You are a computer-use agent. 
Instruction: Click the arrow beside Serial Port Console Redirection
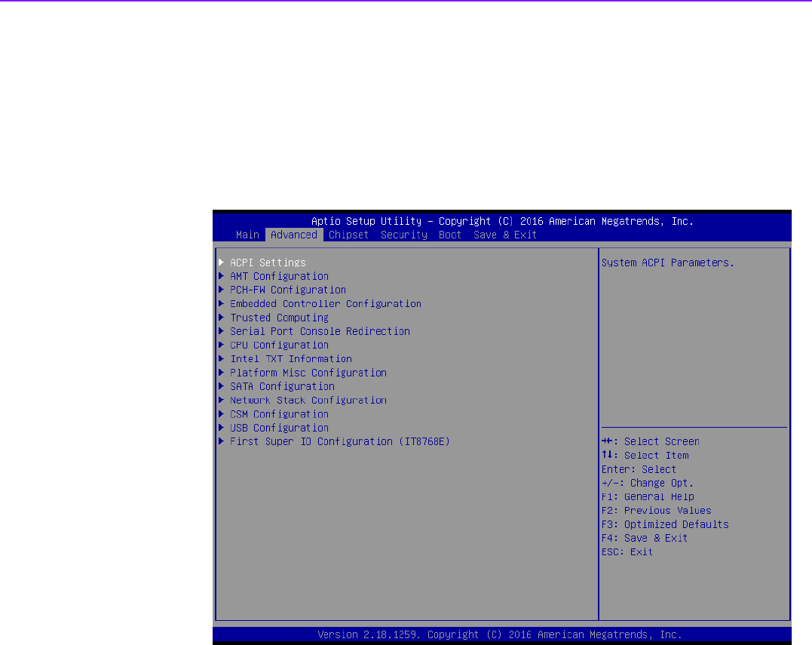pyautogui.click(x=221, y=331)
